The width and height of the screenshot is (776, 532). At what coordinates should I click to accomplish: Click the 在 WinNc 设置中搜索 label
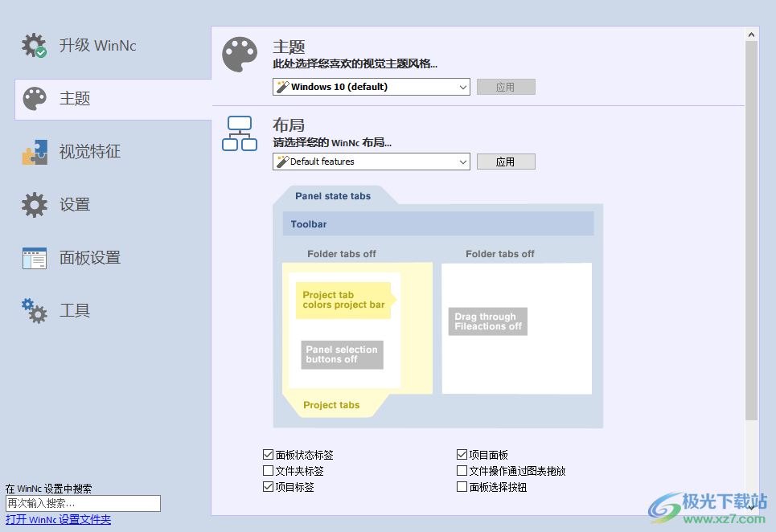(x=49, y=489)
